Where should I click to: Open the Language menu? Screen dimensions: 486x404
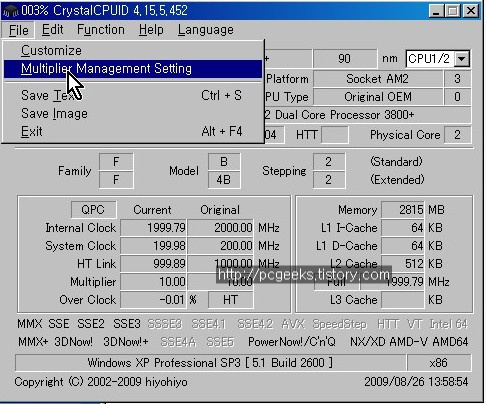(x=205, y=30)
